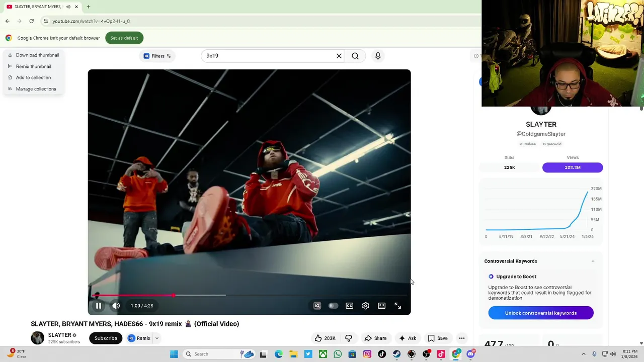Image resolution: width=644 pixels, height=362 pixels.
Task: Open Manage collections
Action: (32, 89)
